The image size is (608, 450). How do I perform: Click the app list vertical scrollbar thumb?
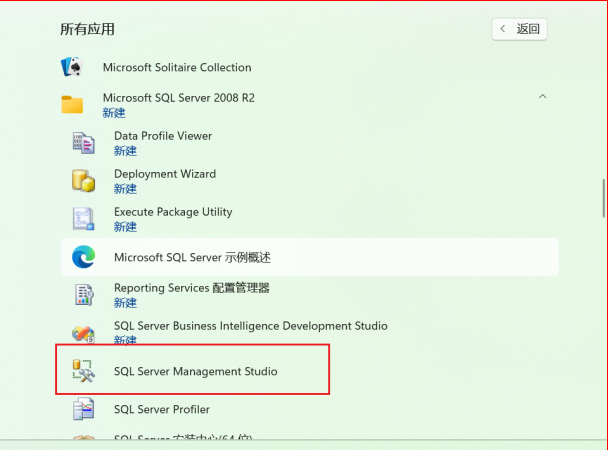click(603, 198)
